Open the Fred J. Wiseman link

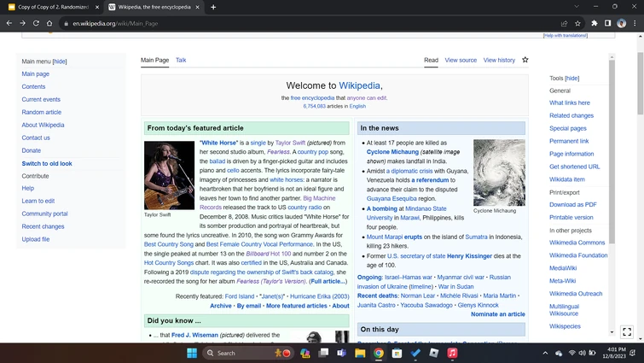point(194,335)
